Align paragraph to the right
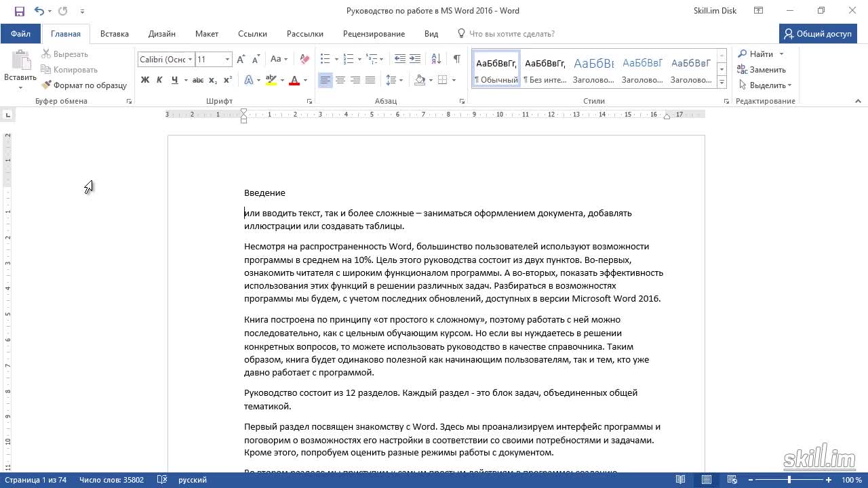Image resolution: width=868 pixels, height=488 pixels. click(x=355, y=80)
